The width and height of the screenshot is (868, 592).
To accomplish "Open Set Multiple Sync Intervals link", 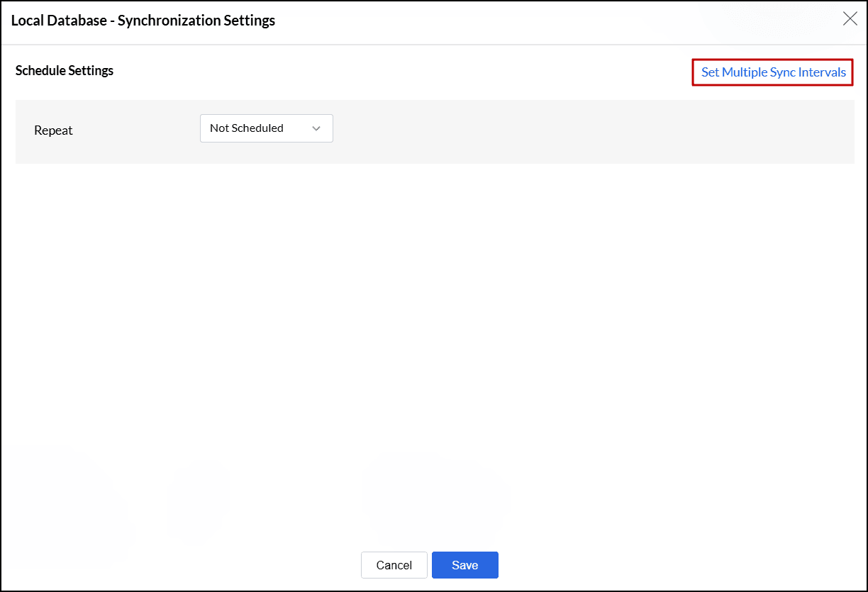I will pos(773,72).
